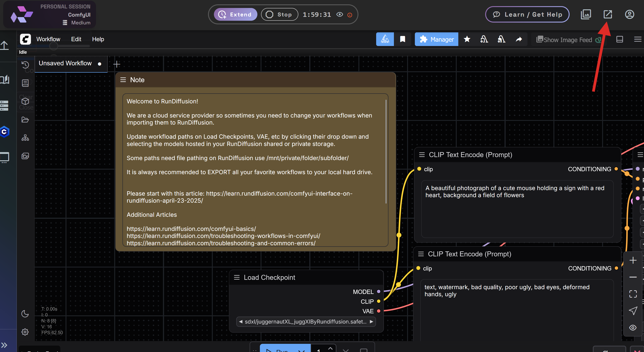This screenshot has width=644, height=352.
Task: Open the image gallery icon in sidebar
Action: click(25, 156)
